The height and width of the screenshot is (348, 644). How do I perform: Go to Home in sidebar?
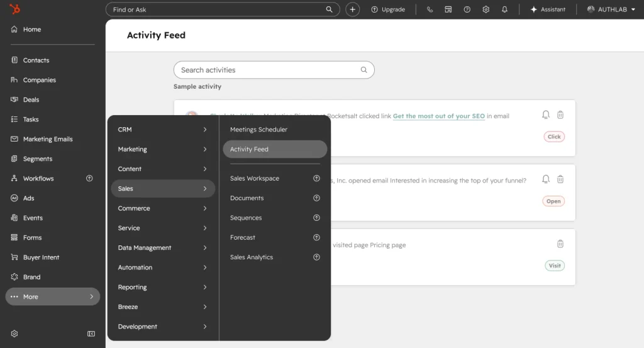pyautogui.click(x=53, y=30)
